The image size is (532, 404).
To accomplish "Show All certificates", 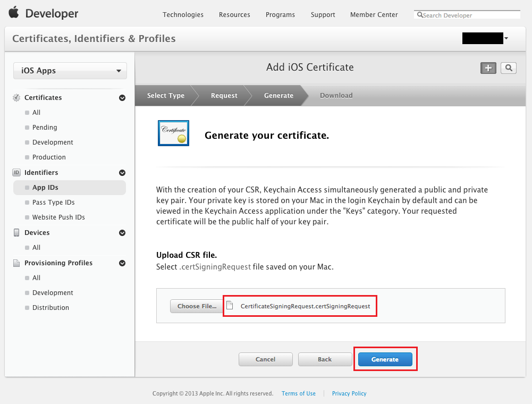I will (36, 112).
